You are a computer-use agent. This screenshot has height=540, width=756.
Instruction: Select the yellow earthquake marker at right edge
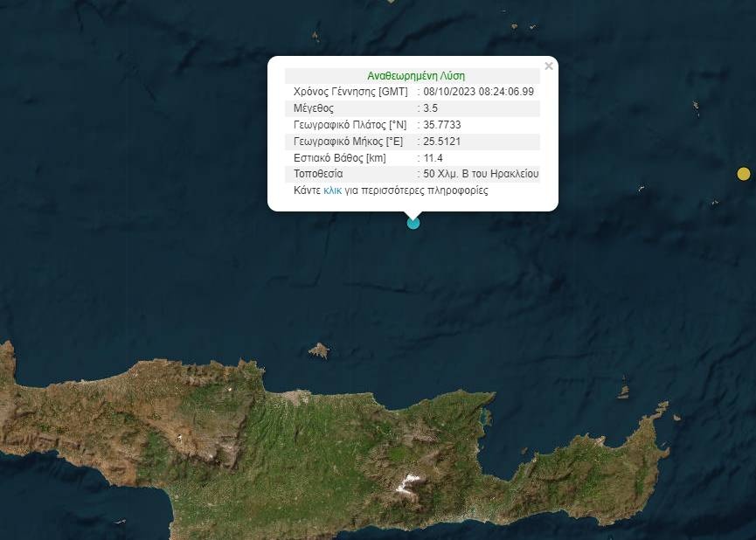tap(744, 174)
